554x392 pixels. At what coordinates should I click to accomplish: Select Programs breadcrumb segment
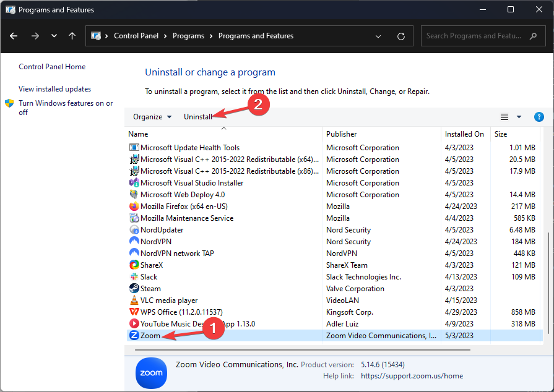point(188,36)
